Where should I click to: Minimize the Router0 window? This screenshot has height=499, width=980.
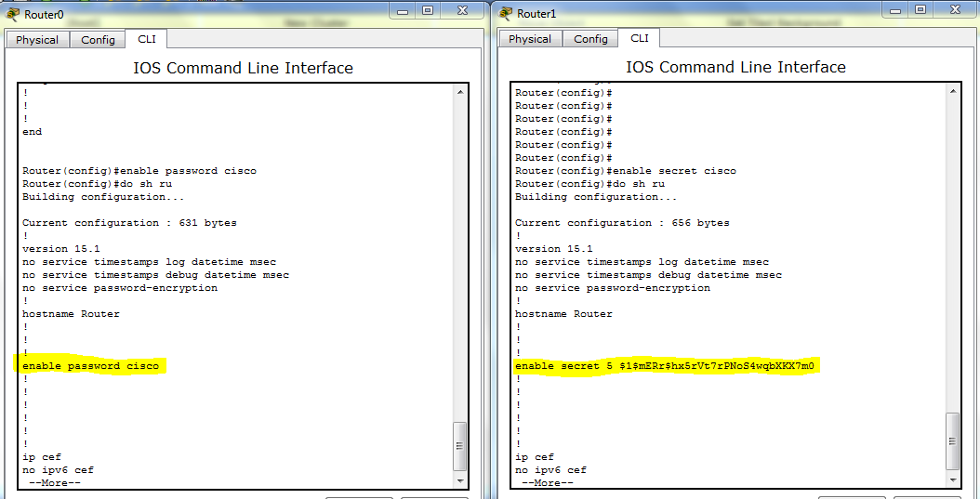coord(403,10)
